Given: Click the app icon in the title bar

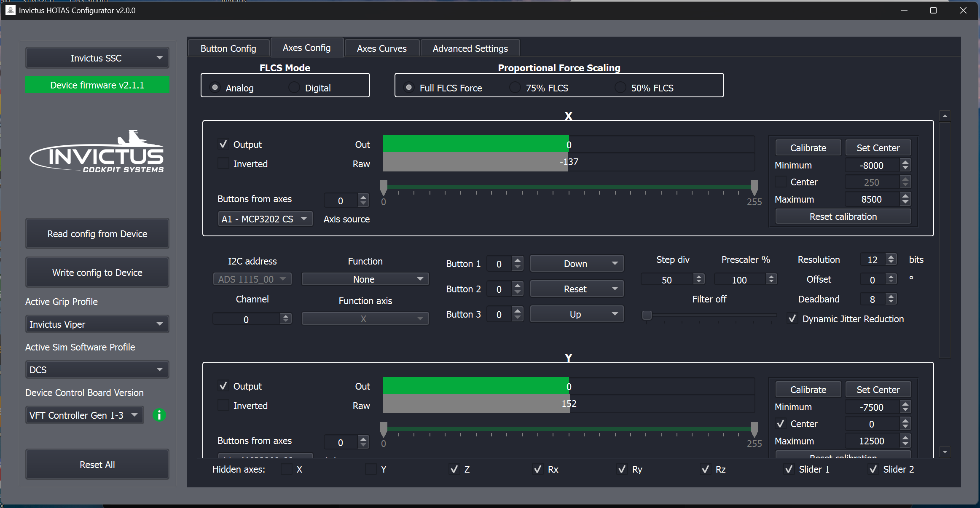Looking at the screenshot, I should (x=10, y=10).
